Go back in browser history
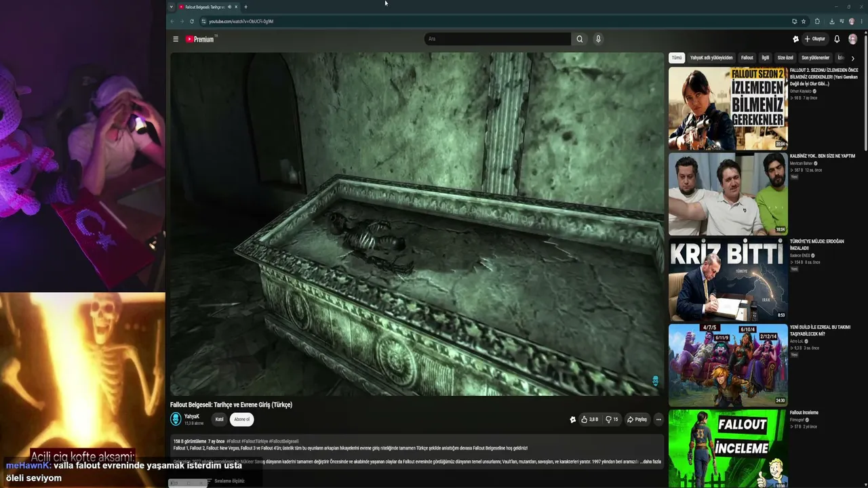Screen dimensions: 868x488 tap(172, 22)
